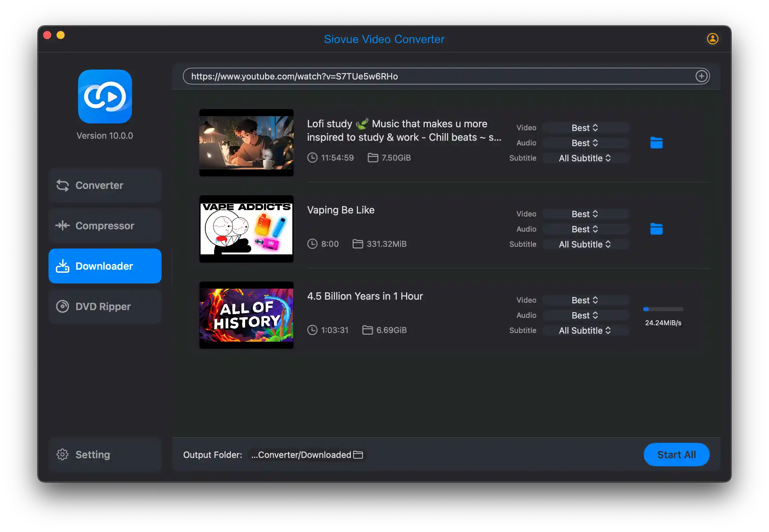Click the folder icon for Lofi study video
769x532 pixels.
coord(656,142)
